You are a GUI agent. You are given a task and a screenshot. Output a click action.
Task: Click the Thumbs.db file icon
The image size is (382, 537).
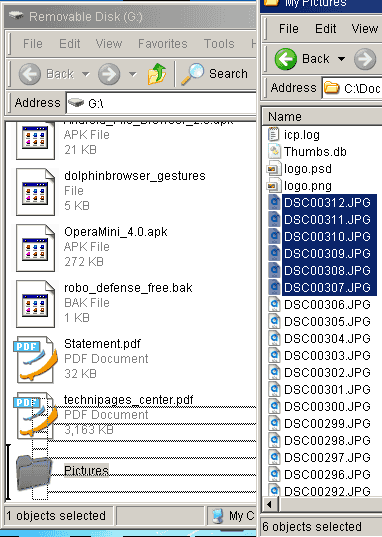click(273, 151)
